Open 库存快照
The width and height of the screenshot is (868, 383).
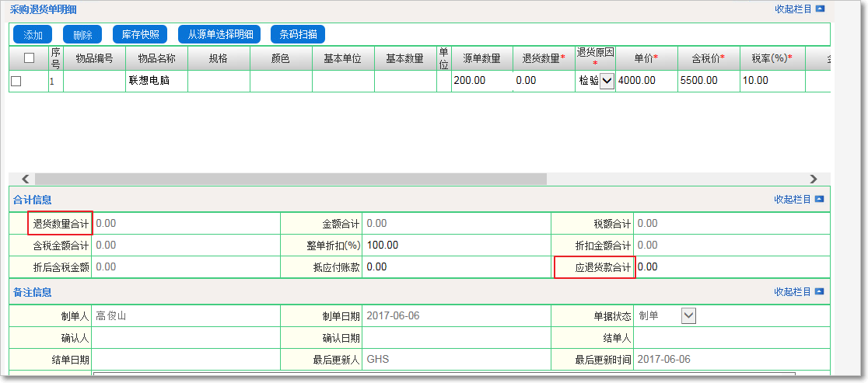coord(140,35)
